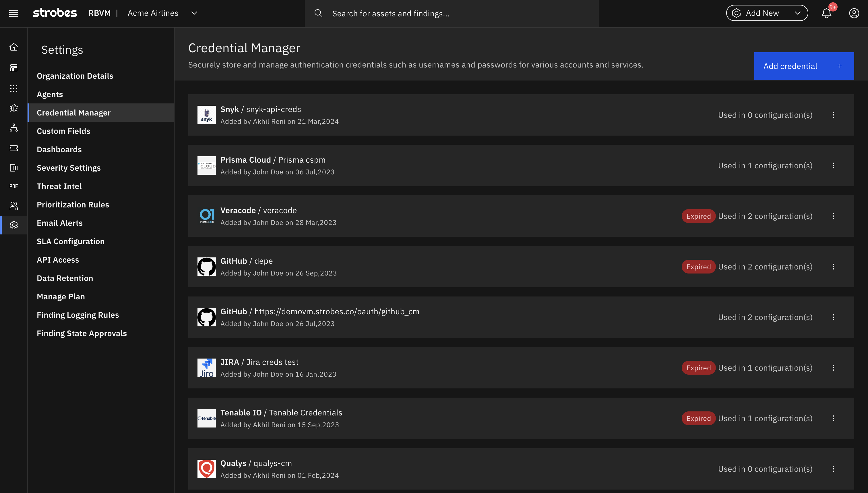Open the users icon in left rail
This screenshot has width=868, height=493.
point(13,205)
